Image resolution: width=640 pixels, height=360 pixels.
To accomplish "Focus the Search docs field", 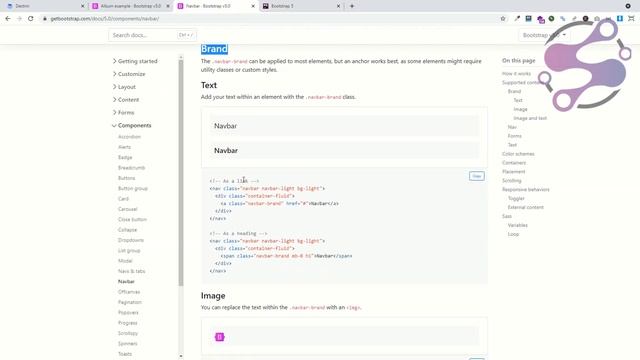I will [x=152, y=35].
